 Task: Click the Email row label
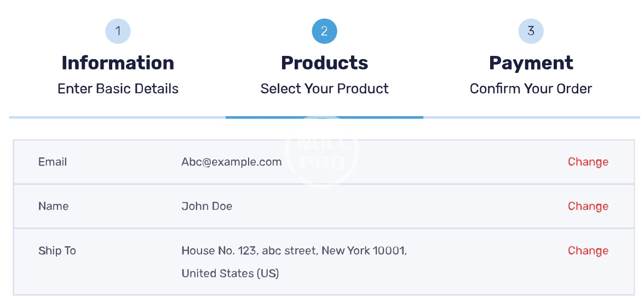53,162
